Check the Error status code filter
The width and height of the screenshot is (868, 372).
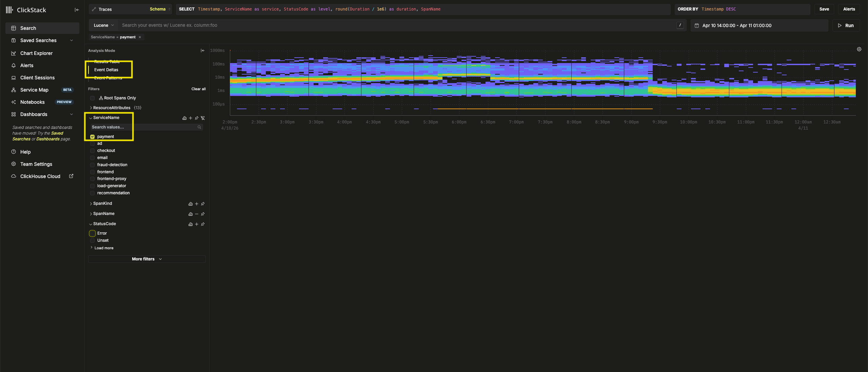92,233
